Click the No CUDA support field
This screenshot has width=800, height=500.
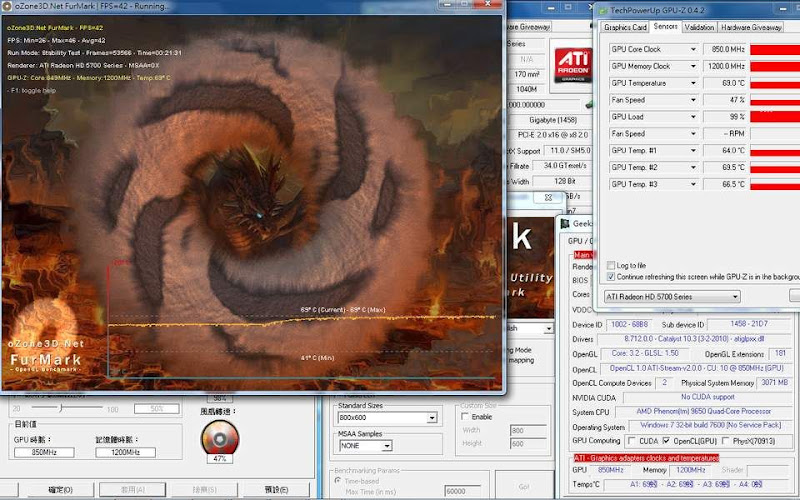point(707,397)
